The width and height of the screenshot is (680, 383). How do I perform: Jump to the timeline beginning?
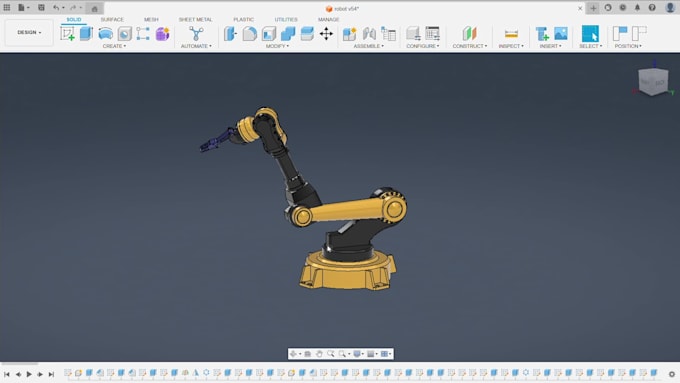pyautogui.click(x=7, y=374)
